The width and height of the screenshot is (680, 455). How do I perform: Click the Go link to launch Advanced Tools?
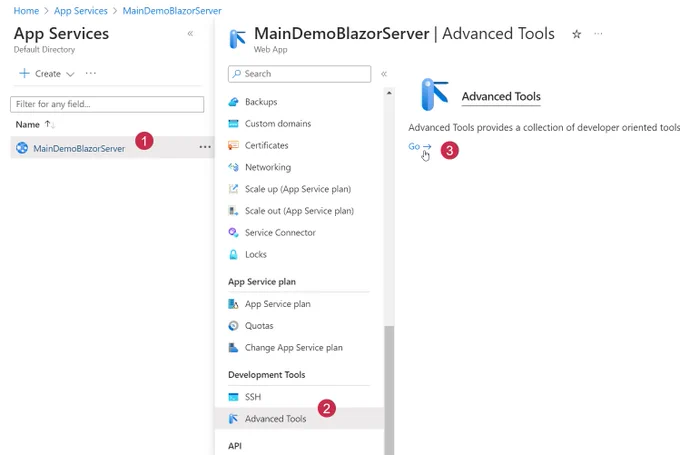(419, 147)
